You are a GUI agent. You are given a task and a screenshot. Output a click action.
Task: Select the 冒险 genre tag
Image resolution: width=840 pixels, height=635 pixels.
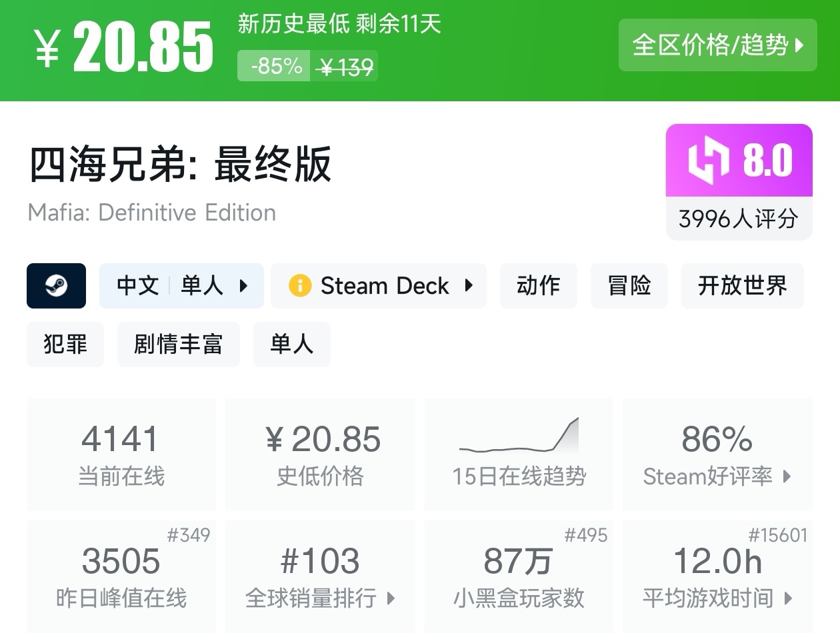coord(629,286)
